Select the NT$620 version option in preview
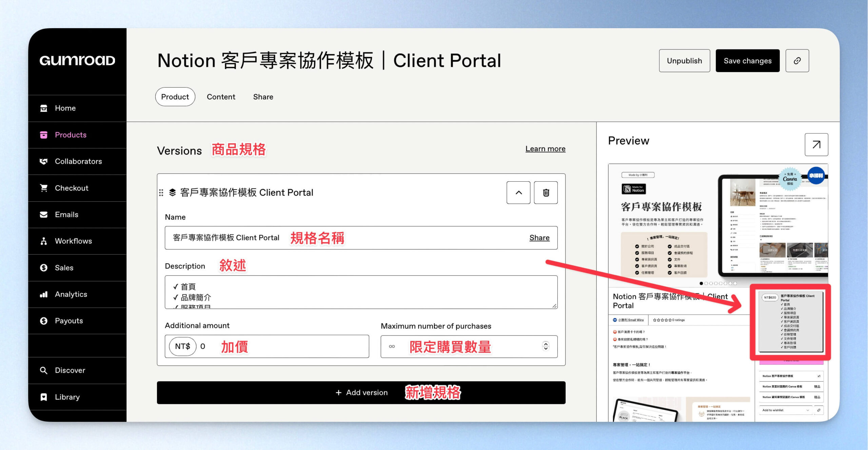This screenshot has height=450, width=868. 790,322
